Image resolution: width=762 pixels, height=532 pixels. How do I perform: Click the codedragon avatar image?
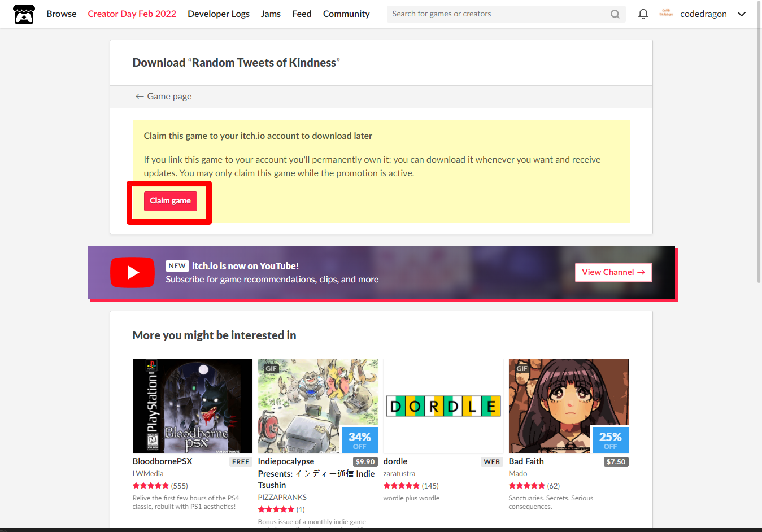666,14
